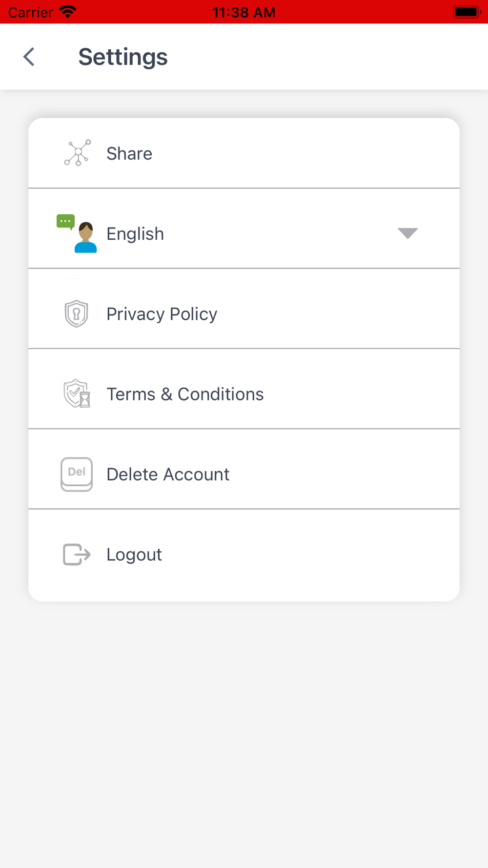Expand the language dropdown triangle

pyautogui.click(x=407, y=233)
